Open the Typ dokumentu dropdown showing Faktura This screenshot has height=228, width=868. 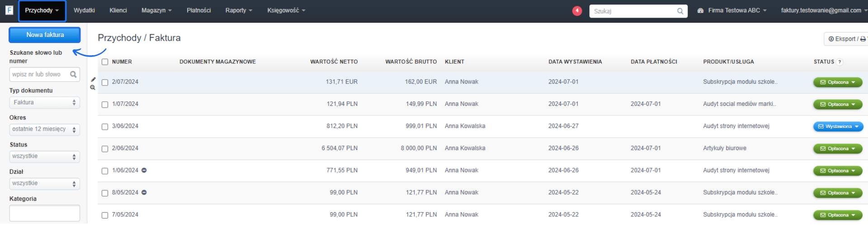tap(44, 103)
